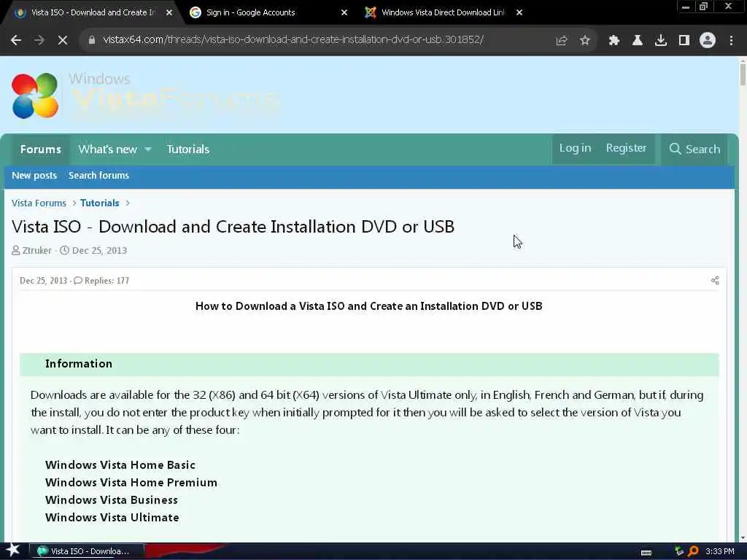This screenshot has width=747, height=560.
Task: Open the Downloads tray icon
Action: (x=661, y=41)
